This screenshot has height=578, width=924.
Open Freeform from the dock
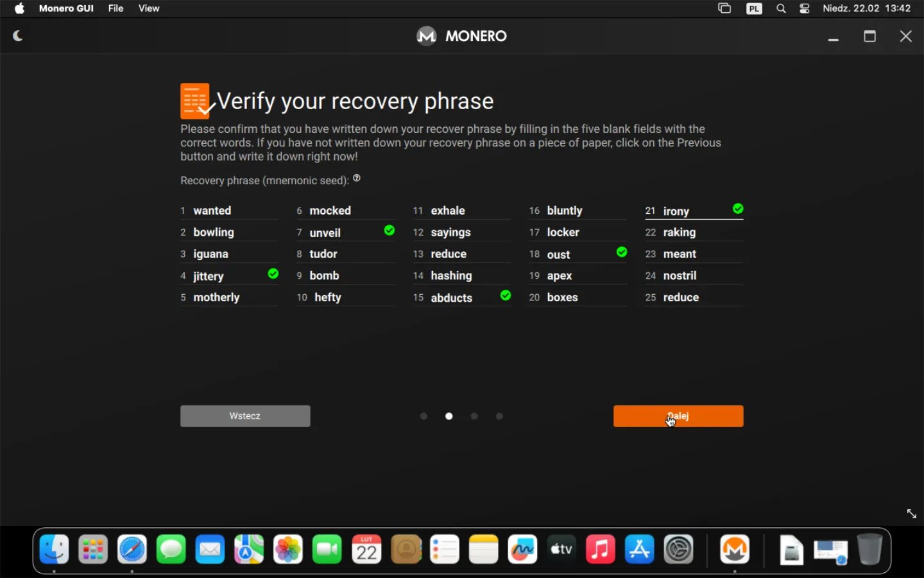point(523,550)
